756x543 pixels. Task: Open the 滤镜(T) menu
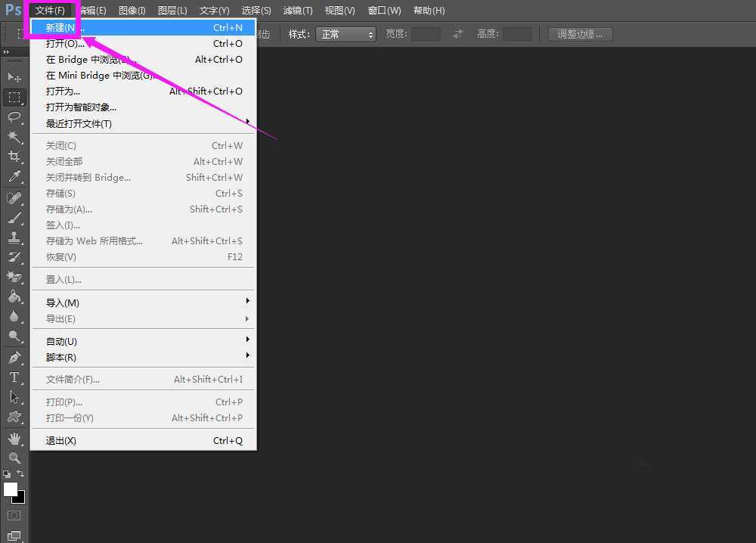coord(298,10)
